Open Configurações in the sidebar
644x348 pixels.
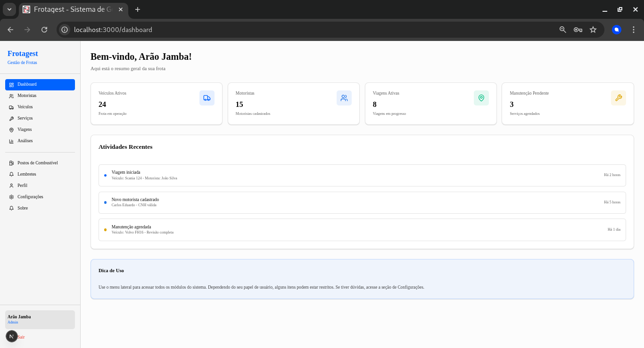pyautogui.click(x=40, y=197)
